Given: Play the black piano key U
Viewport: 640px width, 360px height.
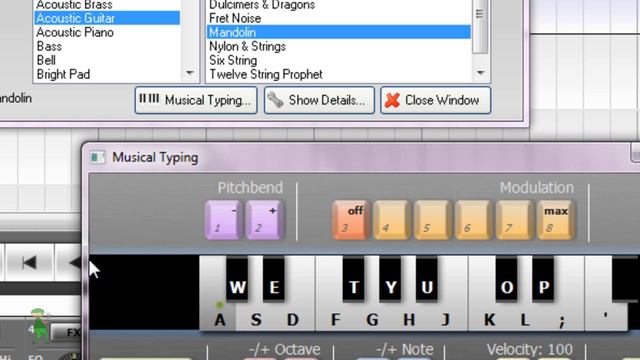Looking at the screenshot, I should pyautogui.click(x=427, y=279).
